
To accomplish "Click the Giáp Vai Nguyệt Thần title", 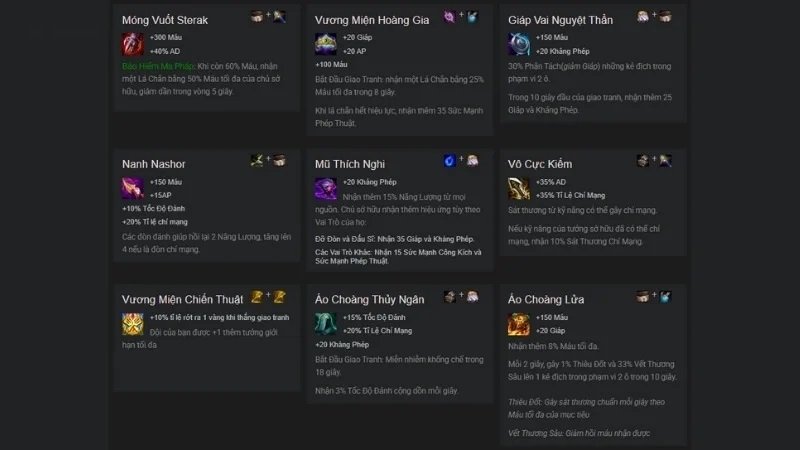I will [560, 20].
